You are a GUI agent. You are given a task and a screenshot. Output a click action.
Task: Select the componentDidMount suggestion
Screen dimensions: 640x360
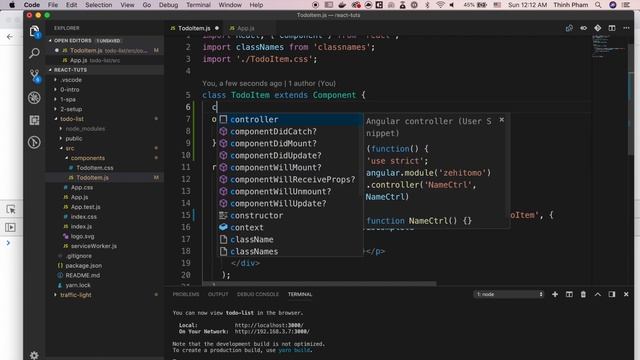290,144
